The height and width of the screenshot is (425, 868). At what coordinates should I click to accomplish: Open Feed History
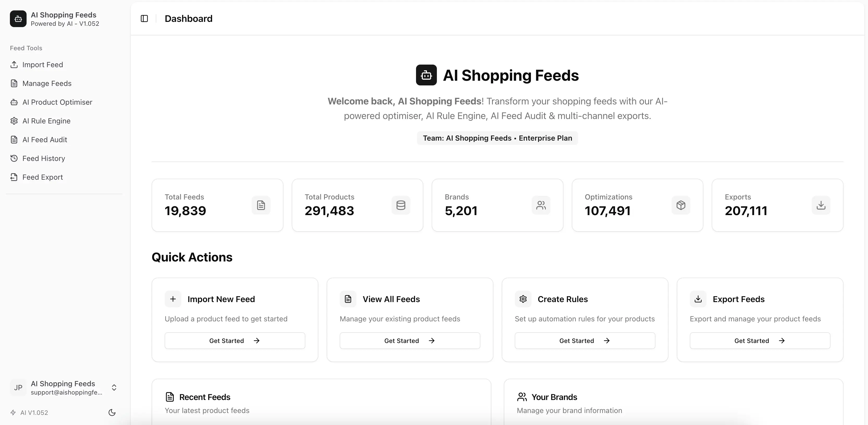[43, 158]
